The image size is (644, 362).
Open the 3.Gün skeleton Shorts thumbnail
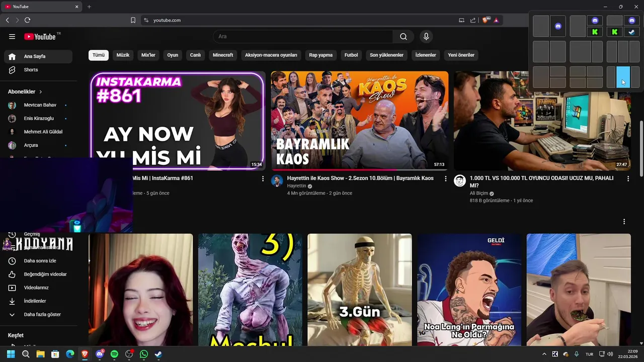[x=360, y=290]
